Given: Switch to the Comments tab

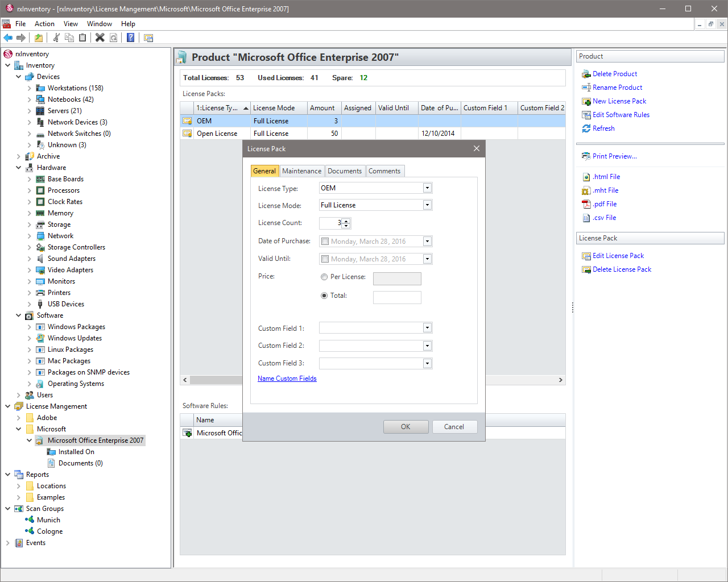Looking at the screenshot, I should coord(384,171).
